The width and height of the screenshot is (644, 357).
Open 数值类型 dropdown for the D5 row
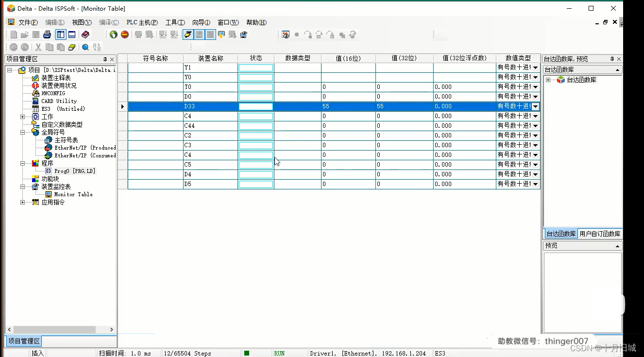[x=536, y=184]
